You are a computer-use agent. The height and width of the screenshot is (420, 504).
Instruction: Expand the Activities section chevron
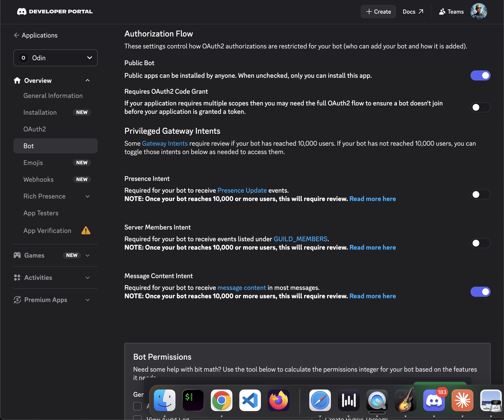pyautogui.click(x=88, y=278)
